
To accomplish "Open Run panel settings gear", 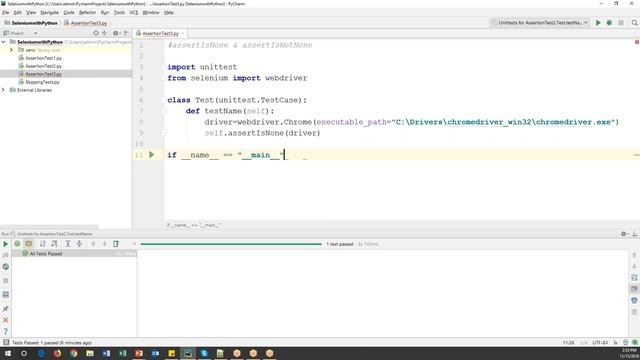I will point(624,234).
